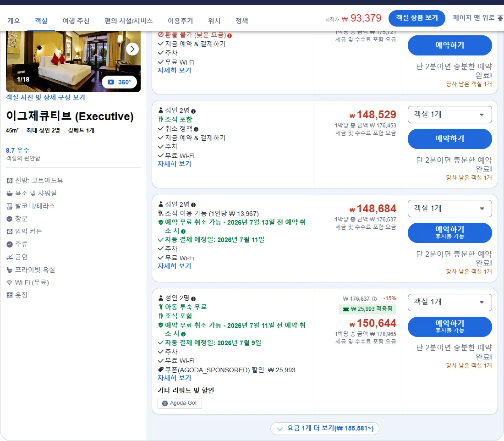The height and width of the screenshot is (441, 504).
Task: Click the 8.7 우수 rating text
Action: click(x=17, y=150)
